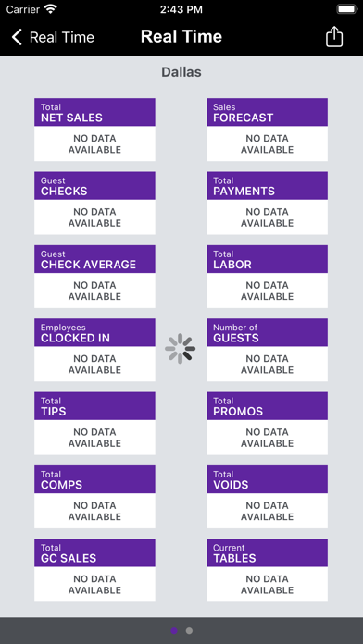Image resolution: width=363 pixels, height=644 pixels.
Task: Open the Sales FORECAST tile
Action: coord(268,130)
